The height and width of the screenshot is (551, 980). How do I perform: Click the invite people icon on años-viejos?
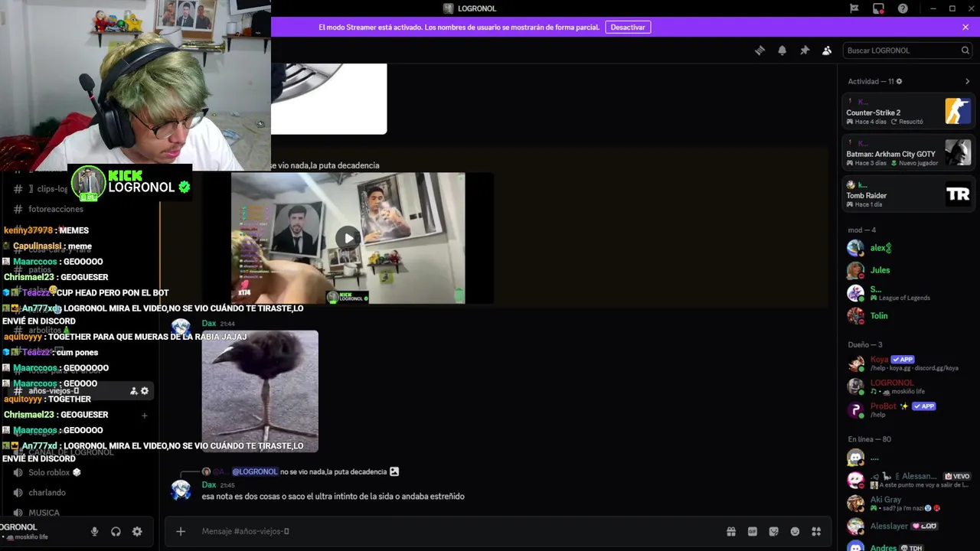[x=134, y=391]
